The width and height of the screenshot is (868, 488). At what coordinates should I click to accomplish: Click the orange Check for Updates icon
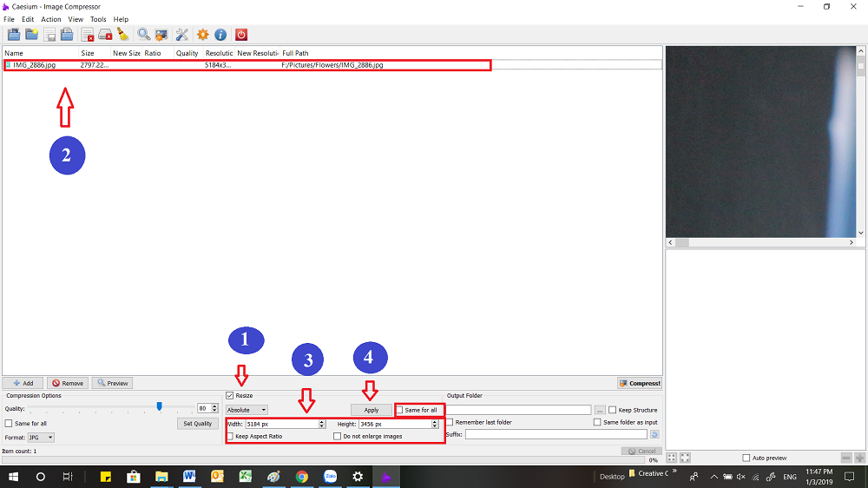202,35
